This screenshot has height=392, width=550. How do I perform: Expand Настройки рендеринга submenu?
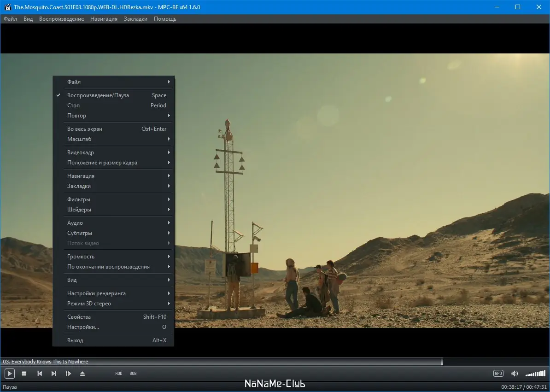tap(113, 293)
